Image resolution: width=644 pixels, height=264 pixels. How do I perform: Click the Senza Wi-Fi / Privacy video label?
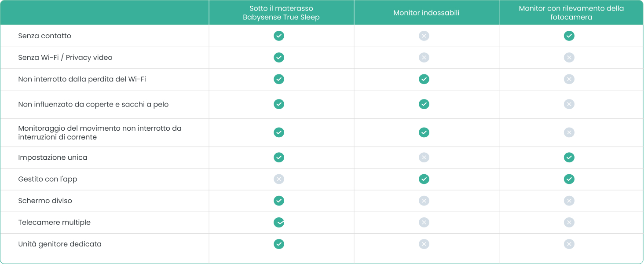pos(65,58)
